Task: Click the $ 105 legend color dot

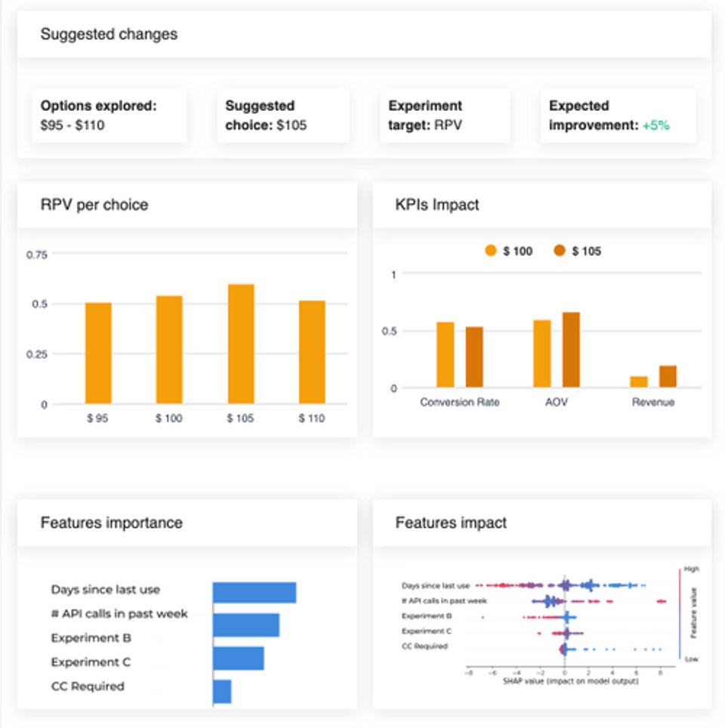Action: (x=559, y=251)
